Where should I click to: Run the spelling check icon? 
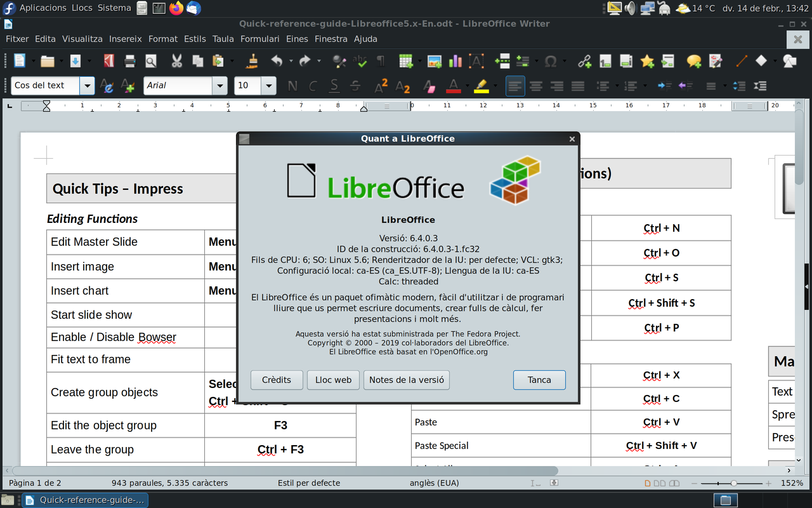coord(360,61)
